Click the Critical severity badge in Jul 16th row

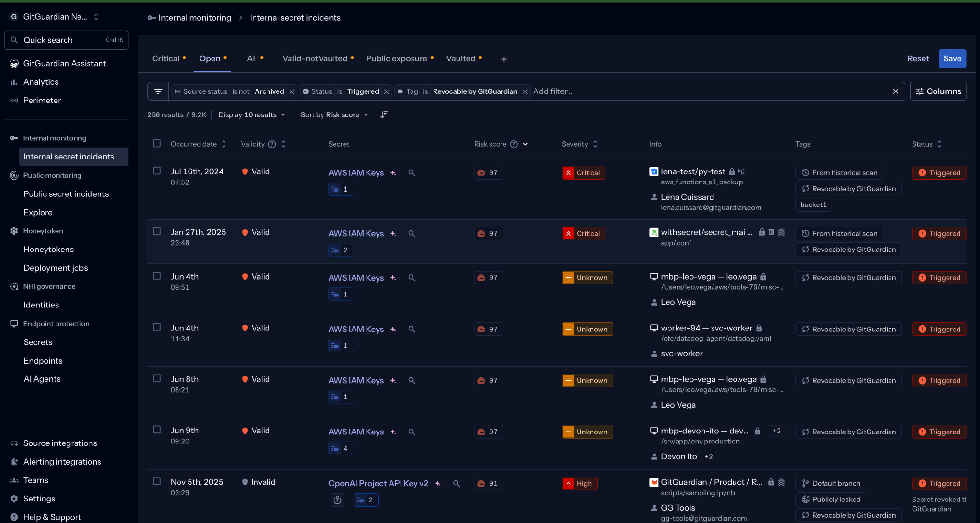click(583, 173)
